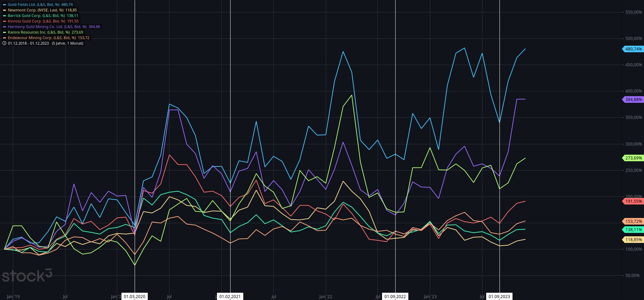Select the Karora Resources Inc. legend entry
Viewport: 644px width, 300px height.
click(43, 32)
